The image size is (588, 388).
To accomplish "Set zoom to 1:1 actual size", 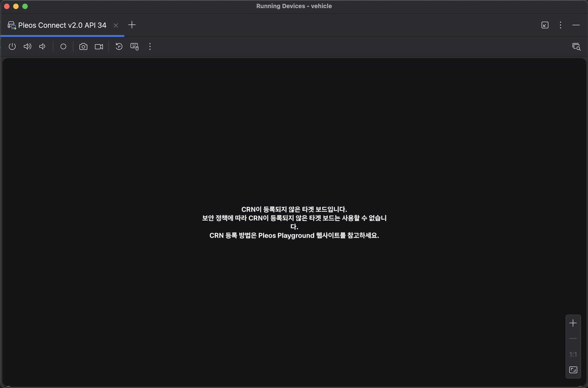I will coord(573,354).
